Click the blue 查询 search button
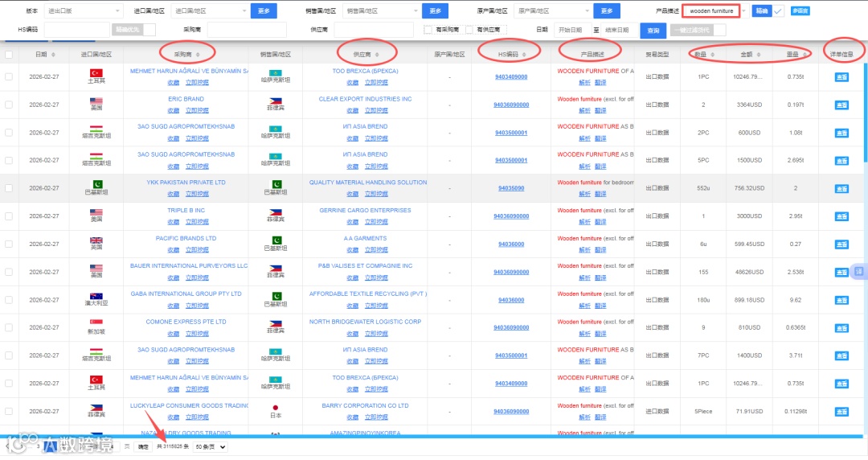868x460 pixels. pyautogui.click(x=653, y=31)
